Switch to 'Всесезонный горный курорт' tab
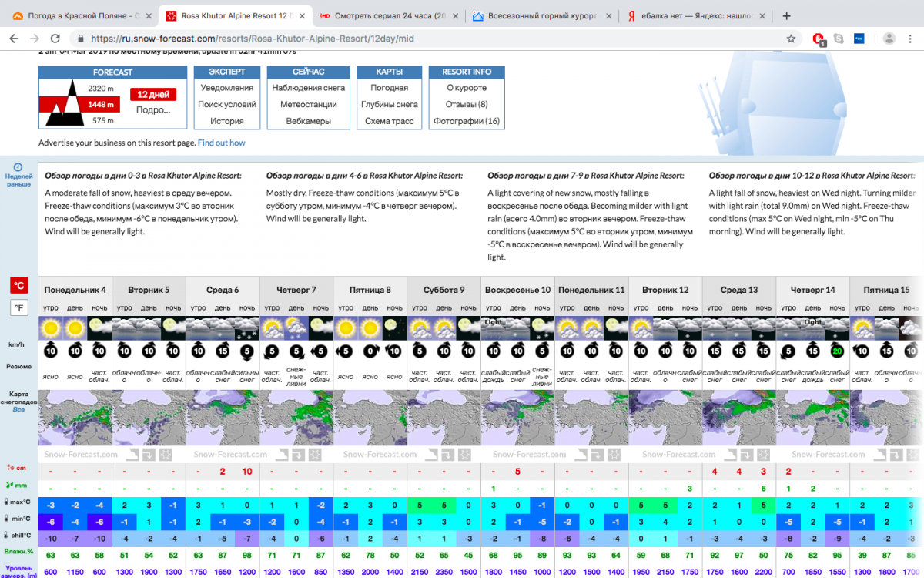This screenshot has width=924, height=578. (543, 15)
